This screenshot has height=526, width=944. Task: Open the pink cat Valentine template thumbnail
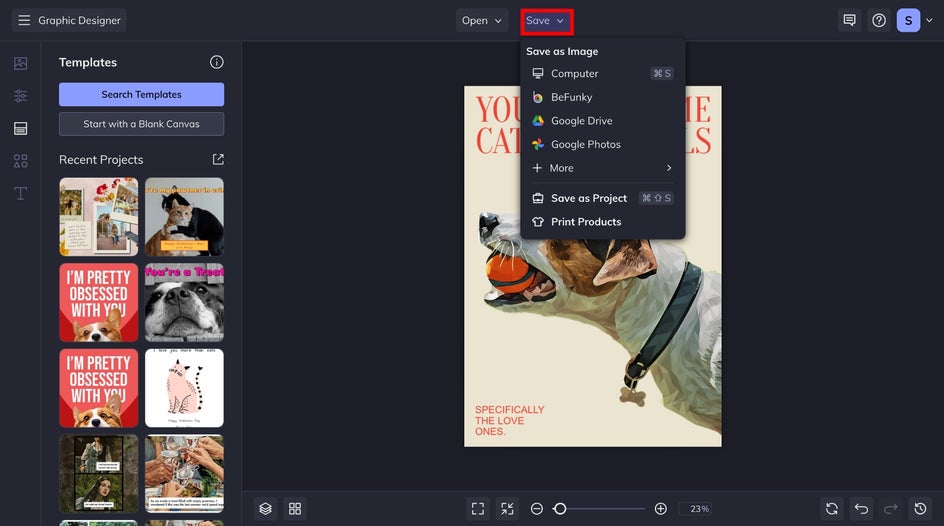pyautogui.click(x=184, y=388)
